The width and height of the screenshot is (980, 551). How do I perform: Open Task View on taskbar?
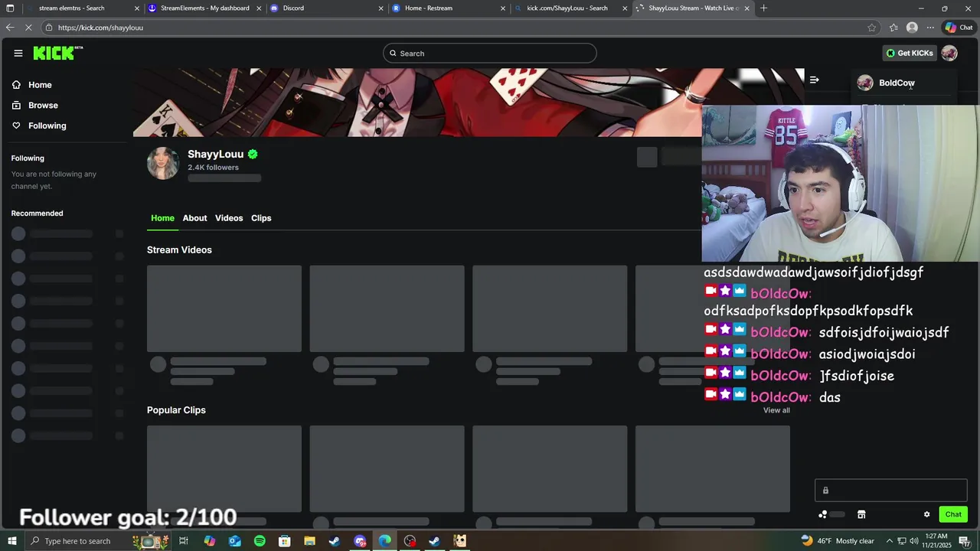pyautogui.click(x=184, y=541)
